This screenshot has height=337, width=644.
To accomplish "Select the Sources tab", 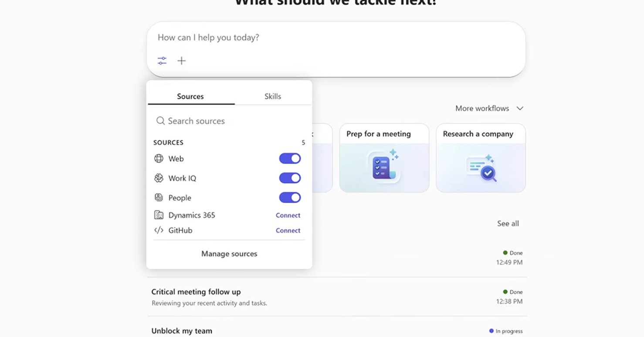I will pyautogui.click(x=190, y=96).
